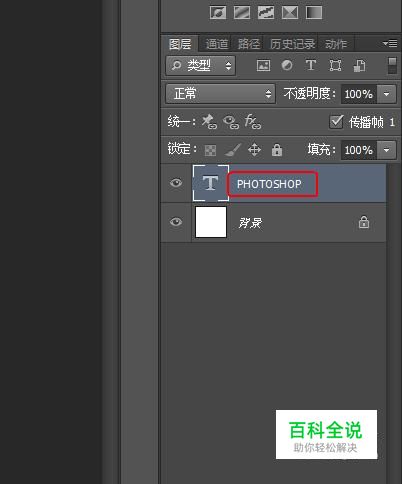Hide the PHOTOSHOP text layer
Screen dimensions: 402x484
pos(176,183)
